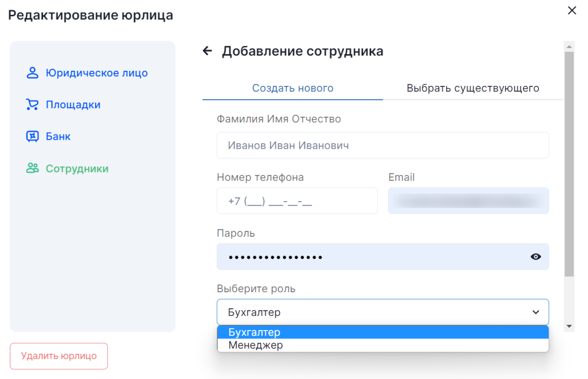Open the Выбрать существующего tab

(x=473, y=88)
